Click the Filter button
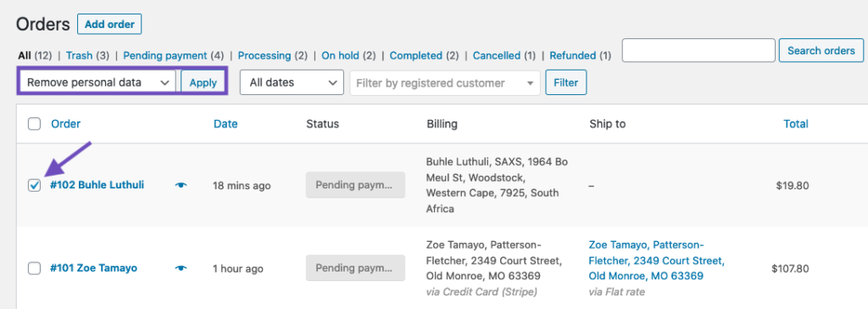The width and height of the screenshot is (868, 309). [565, 82]
